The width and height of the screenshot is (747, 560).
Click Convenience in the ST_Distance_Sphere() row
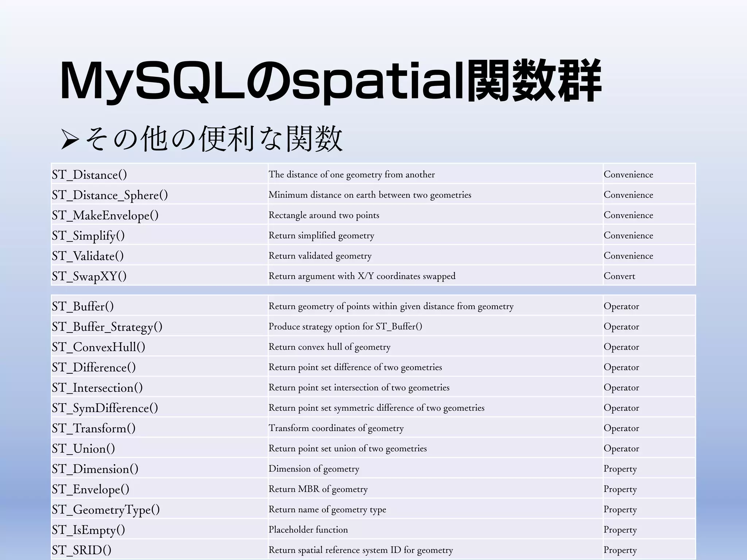pos(628,195)
